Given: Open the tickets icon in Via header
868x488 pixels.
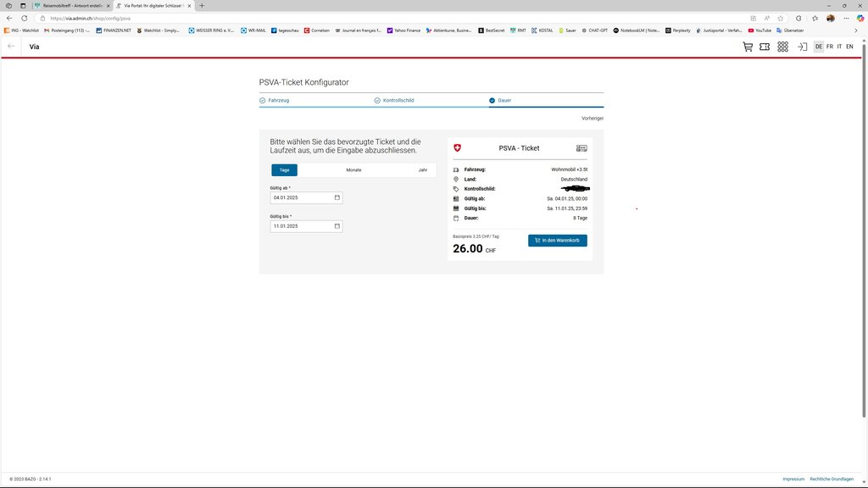Looking at the screenshot, I should coord(765,47).
